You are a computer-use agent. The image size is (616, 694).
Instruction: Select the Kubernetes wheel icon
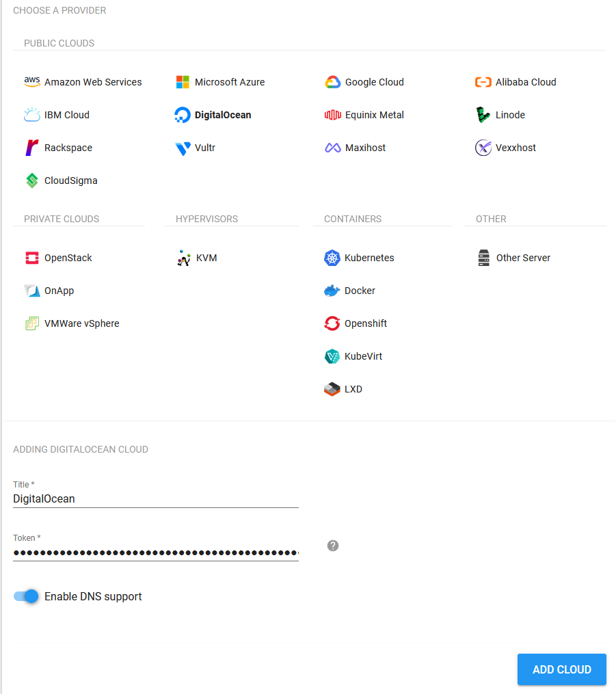click(x=332, y=258)
